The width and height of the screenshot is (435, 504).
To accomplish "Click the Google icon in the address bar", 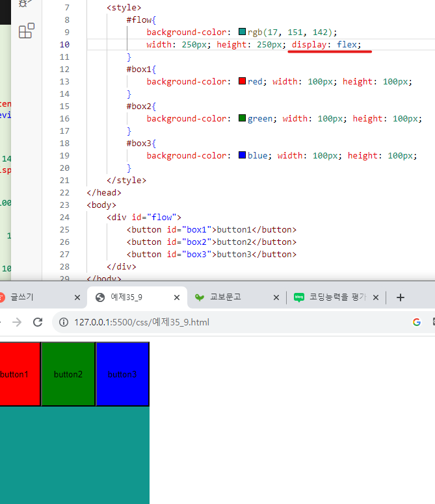I will pyautogui.click(x=417, y=322).
